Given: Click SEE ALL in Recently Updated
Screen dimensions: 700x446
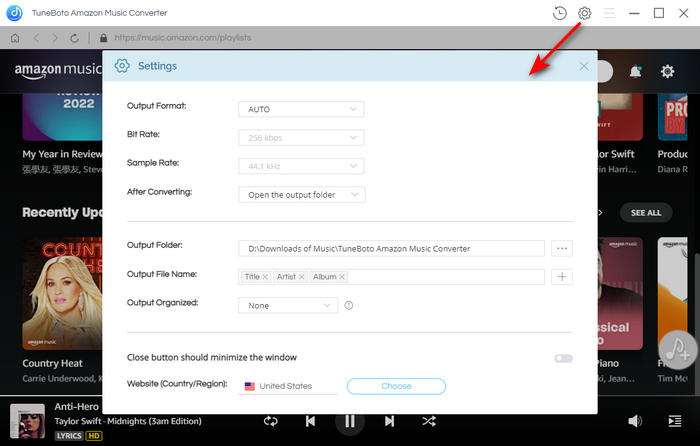Looking at the screenshot, I should pos(646,213).
